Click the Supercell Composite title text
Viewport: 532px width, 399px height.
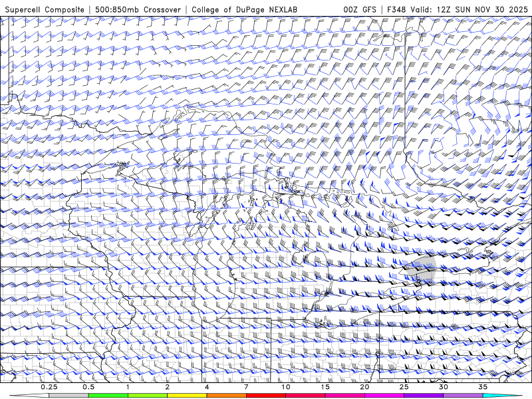pyautogui.click(x=45, y=10)
